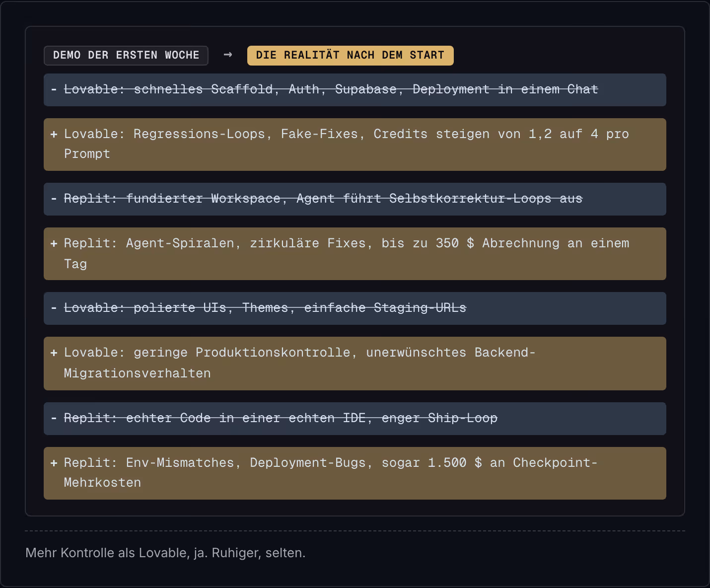Screen dimensions: 710x588
Task: Click the arrow between the two header labels
Action: coord(228,55)
